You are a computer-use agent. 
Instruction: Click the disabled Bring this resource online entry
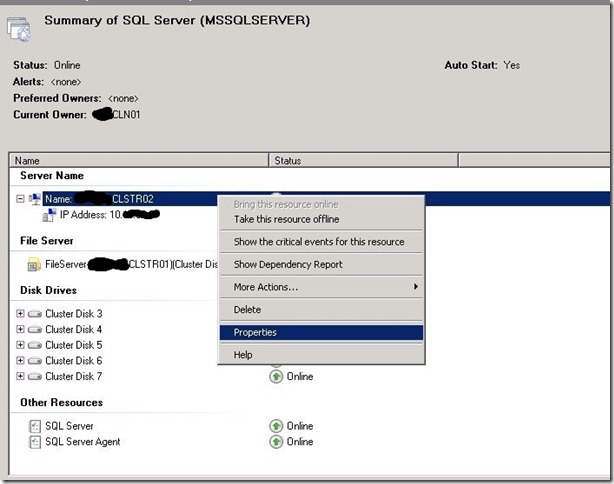321,204
